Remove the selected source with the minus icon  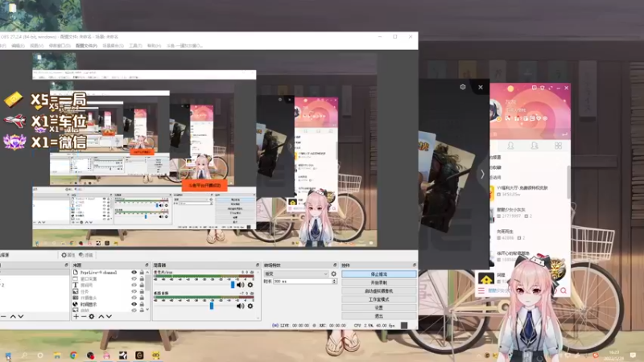[x=84, y=316]
